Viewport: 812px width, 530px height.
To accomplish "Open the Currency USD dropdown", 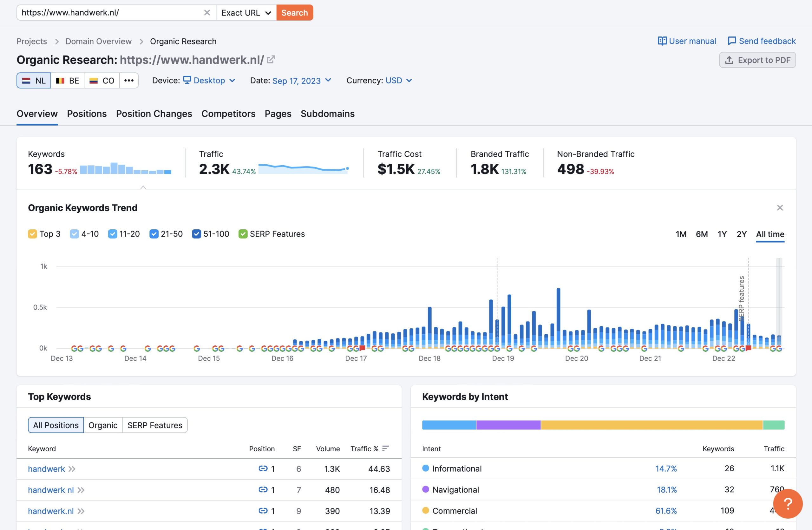I will (x=399, y=81).
